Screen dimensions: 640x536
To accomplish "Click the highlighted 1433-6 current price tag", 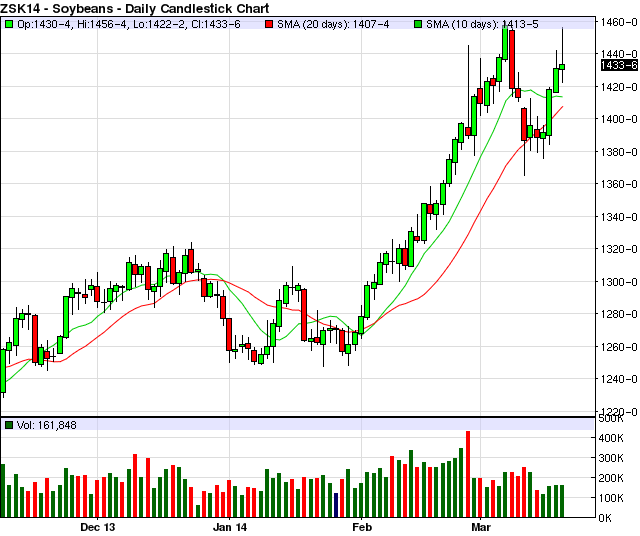I will coord(619,65).
